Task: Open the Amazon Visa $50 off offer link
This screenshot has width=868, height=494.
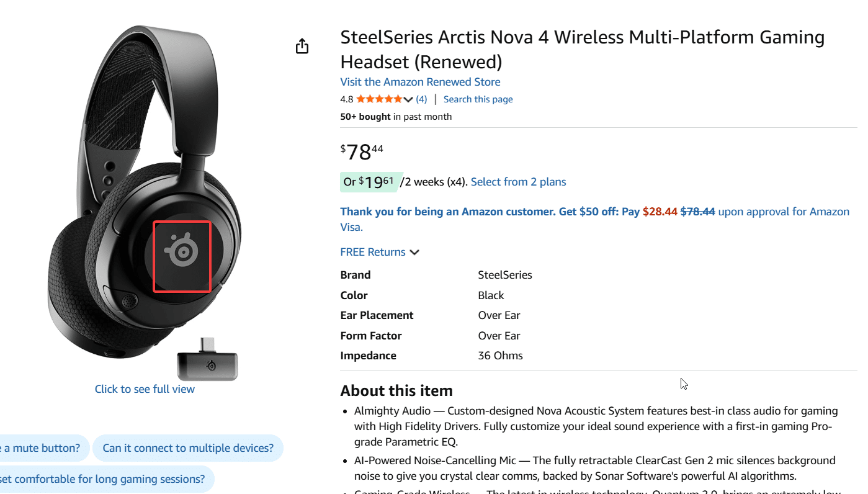Action: (594, 212)
